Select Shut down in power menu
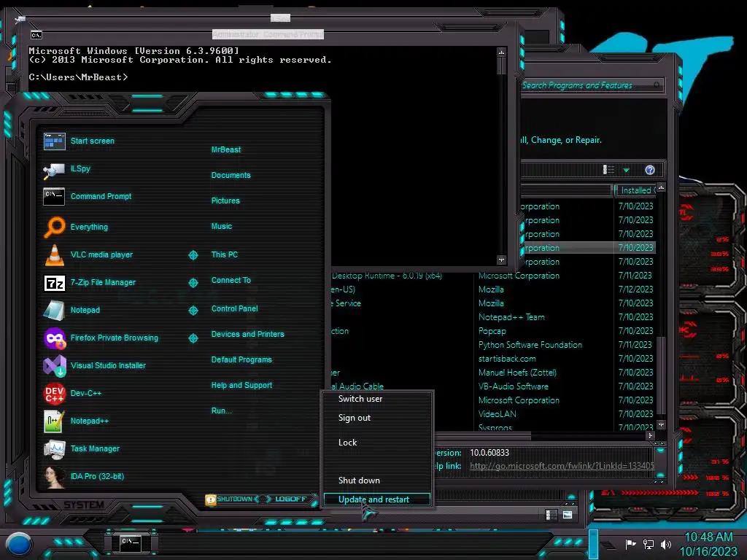 click(359, 481)
